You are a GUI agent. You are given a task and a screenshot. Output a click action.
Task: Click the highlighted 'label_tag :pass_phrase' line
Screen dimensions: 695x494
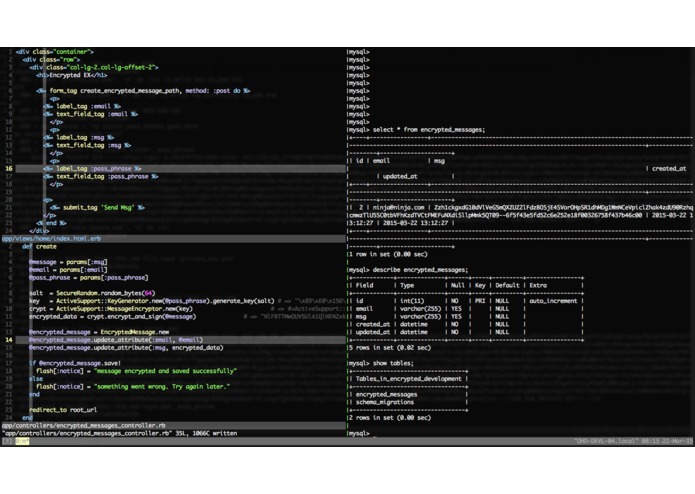[x=181, y=169]
